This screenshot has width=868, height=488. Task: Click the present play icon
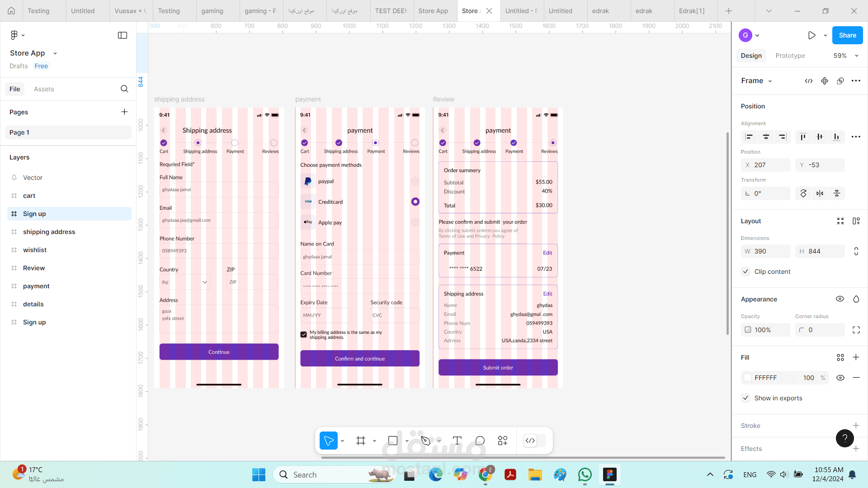811,35
